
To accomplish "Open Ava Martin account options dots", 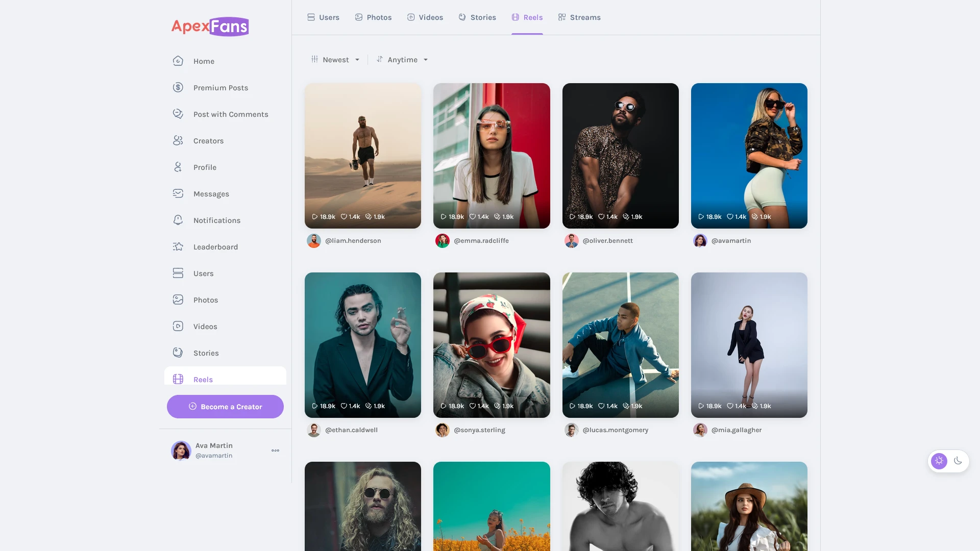I will tap(275, 450).
